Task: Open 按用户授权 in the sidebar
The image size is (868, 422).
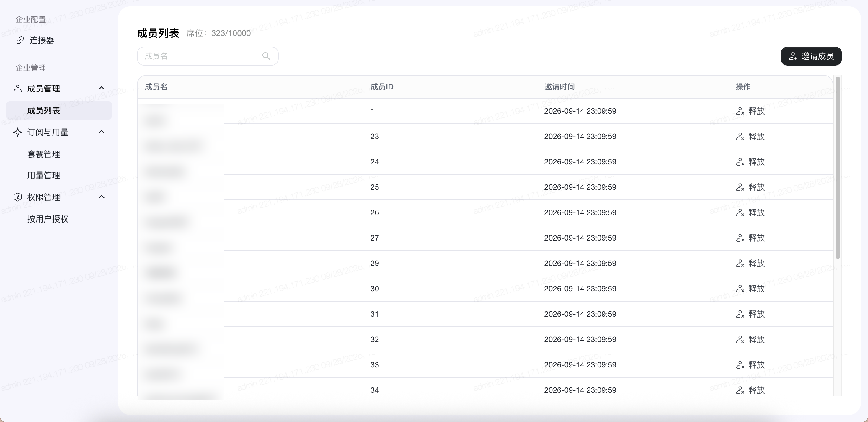Action: 48,219
